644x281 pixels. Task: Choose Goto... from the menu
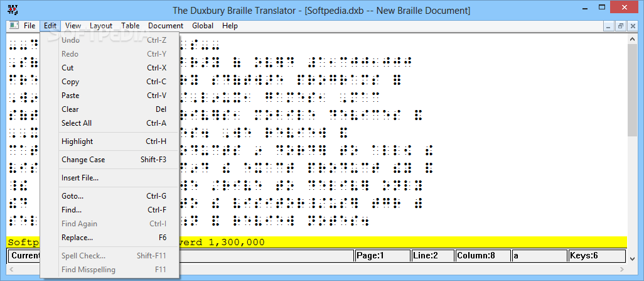109,196
